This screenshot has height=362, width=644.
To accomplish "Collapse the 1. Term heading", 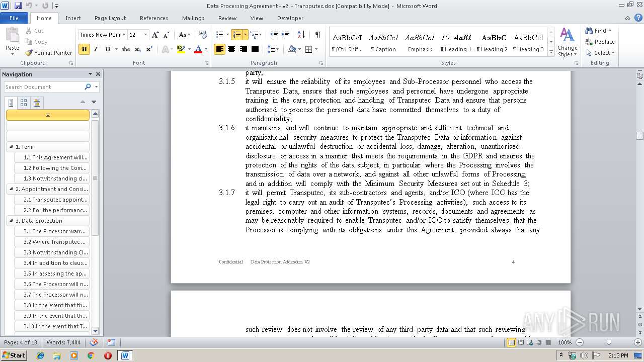I will click(x=11, y=147).
